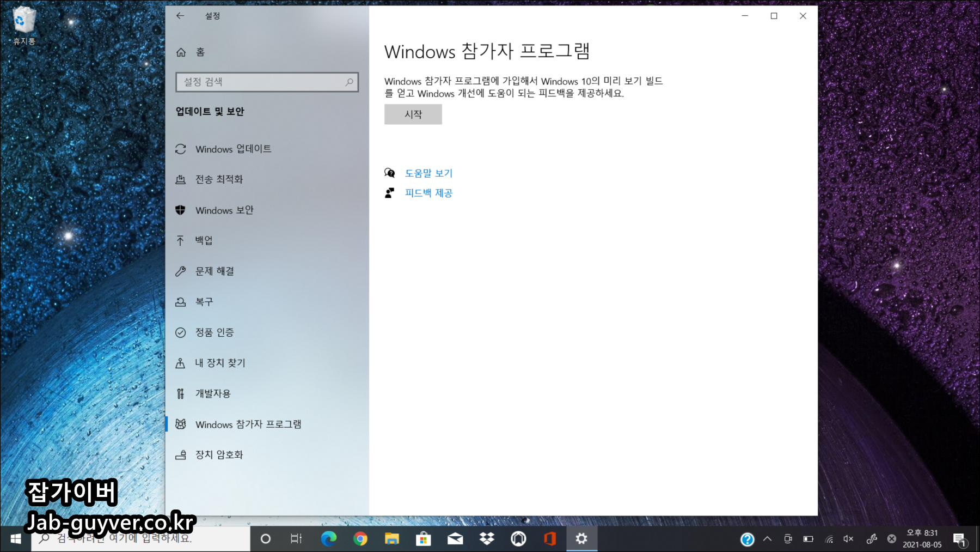Viewport: 980px width, 552px height.
Task: Open the notification action center
Action: tap(960, 539)
